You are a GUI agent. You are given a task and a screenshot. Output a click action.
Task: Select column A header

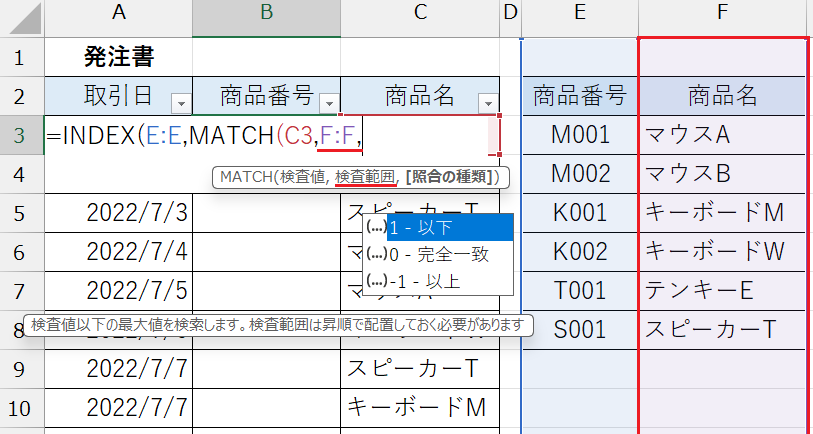pos(119,19)
